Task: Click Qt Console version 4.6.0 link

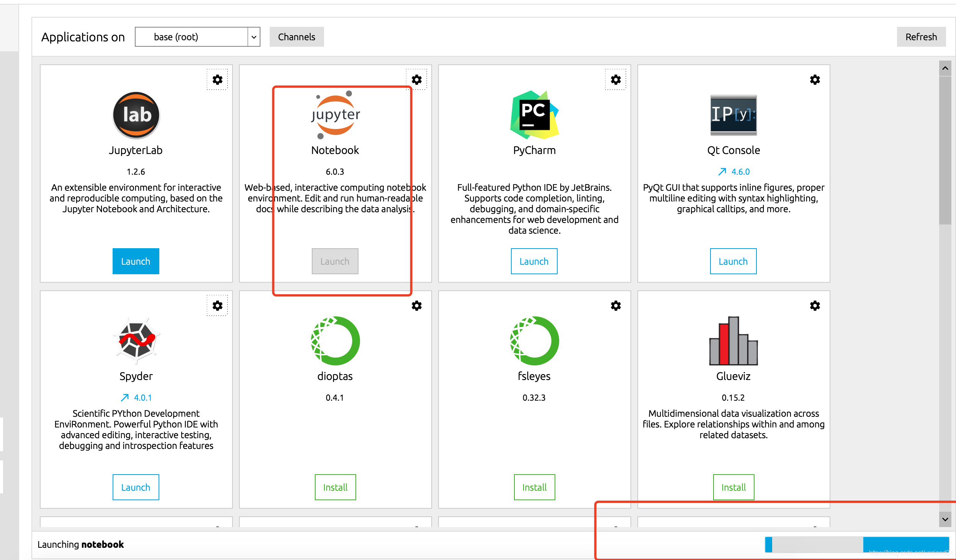Action: (740, 172)
